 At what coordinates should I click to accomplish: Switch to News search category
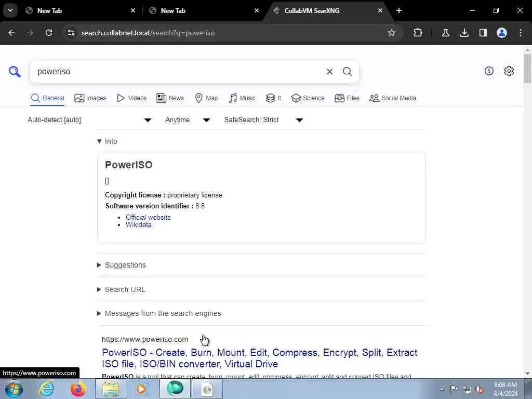point(170,98)
